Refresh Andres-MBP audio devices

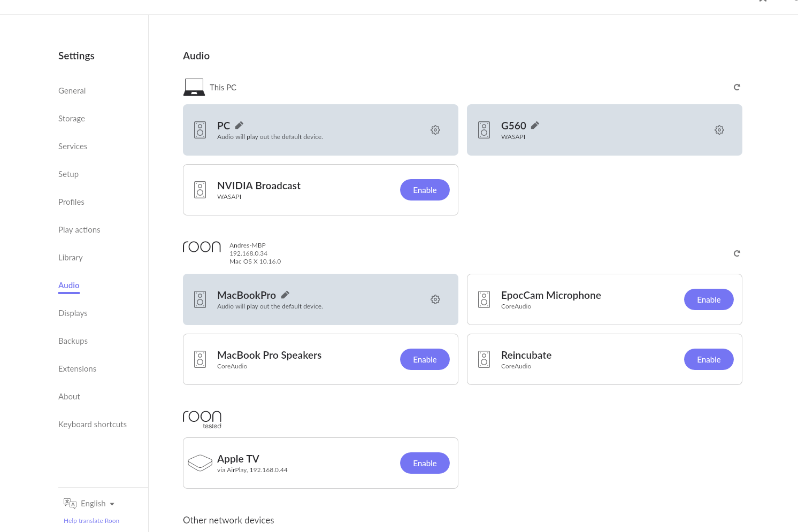tap(736, 253)
